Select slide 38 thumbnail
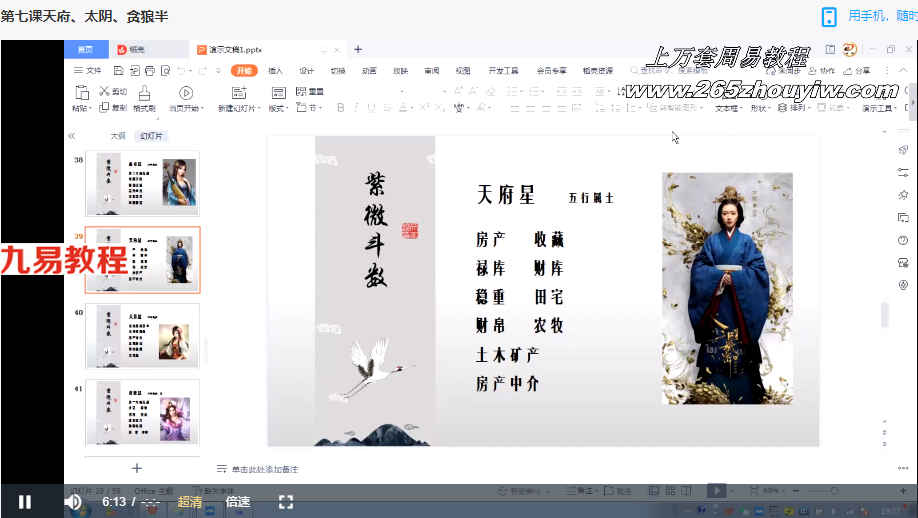 142,183
